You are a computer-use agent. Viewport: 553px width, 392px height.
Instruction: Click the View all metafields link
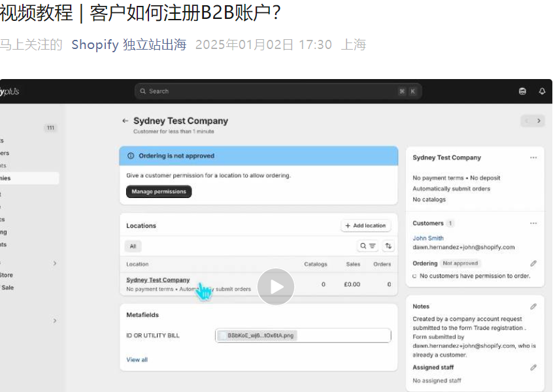pyautogui.click(x=137, y=359)
